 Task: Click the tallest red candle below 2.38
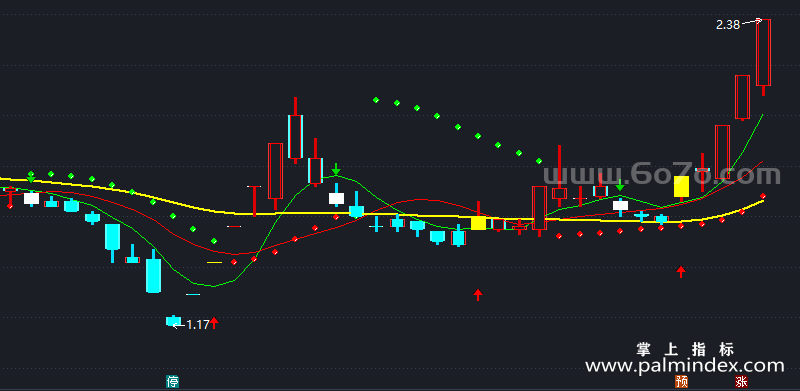(x=763, y=58)
